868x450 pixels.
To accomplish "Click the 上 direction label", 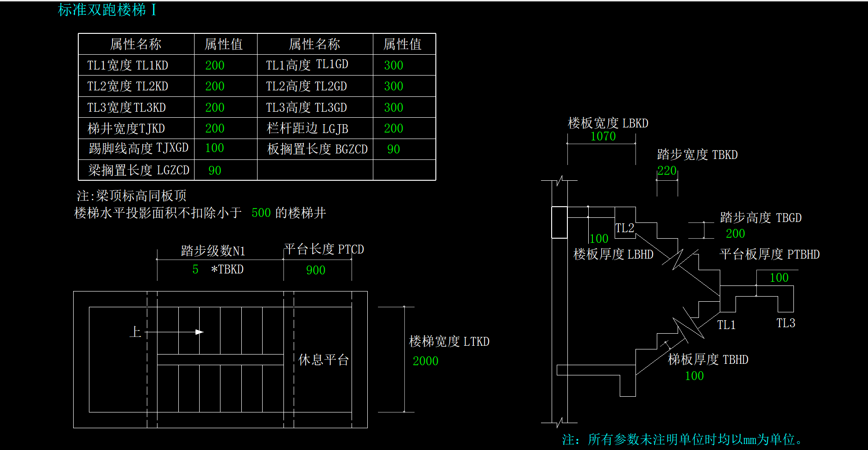I will (x=135, y=332).
